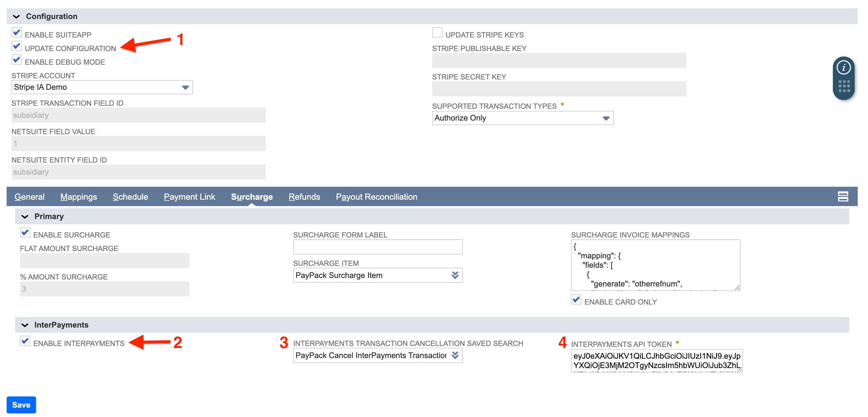Open the Payout Reconciliation tab
The image size is (868, 417).
(x=376, y=196)
